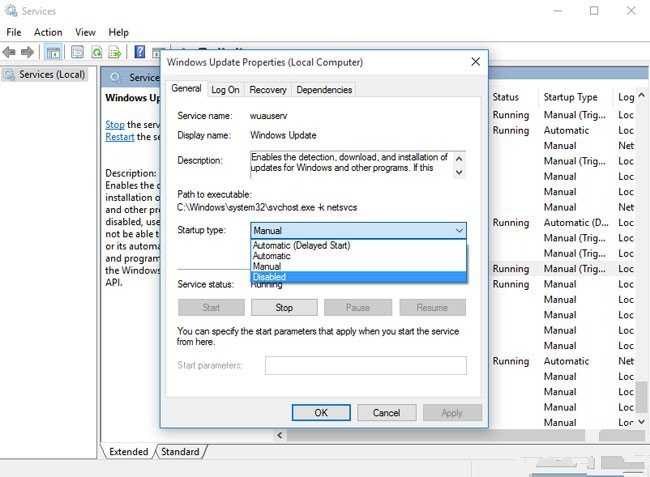Click services list scroll-up arrow

coord(641,95)
